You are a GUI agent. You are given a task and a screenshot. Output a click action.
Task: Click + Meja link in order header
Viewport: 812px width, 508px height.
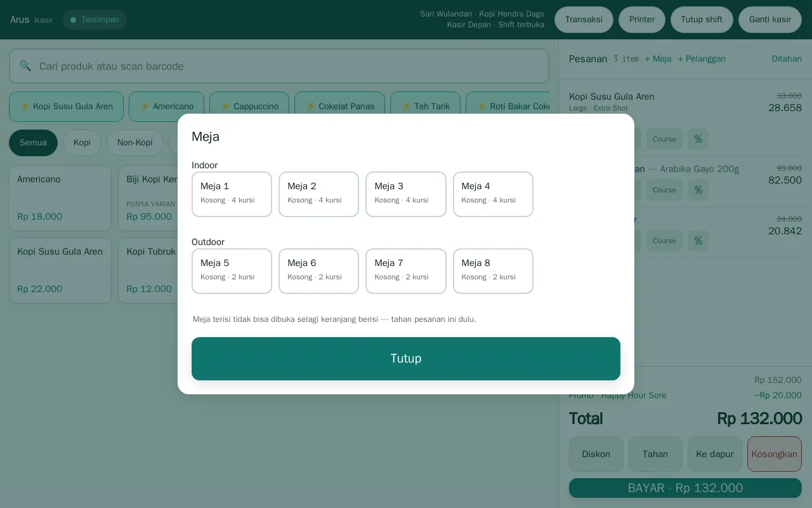pos(658,59)
